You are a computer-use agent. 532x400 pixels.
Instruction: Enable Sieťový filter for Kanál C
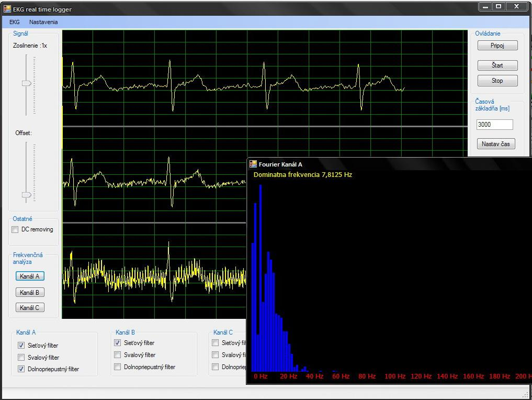click(x=215, y=342)
